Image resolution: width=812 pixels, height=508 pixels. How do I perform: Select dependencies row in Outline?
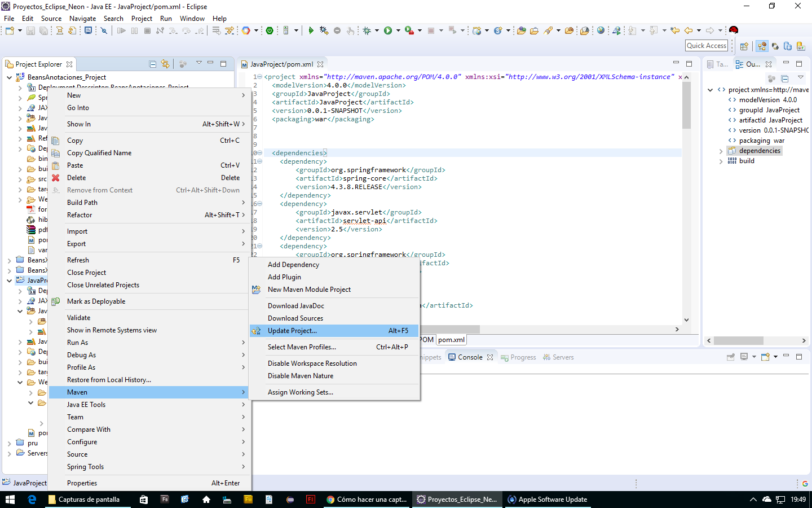pos(754,151)
